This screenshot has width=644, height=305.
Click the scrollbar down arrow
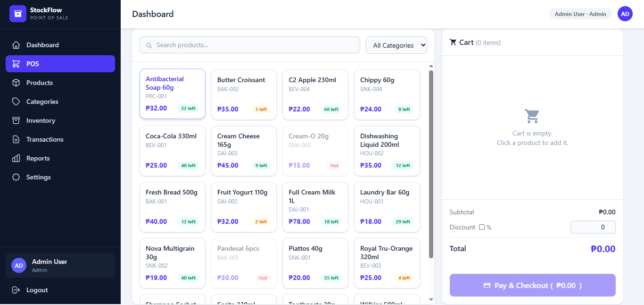tap(431, 299)
